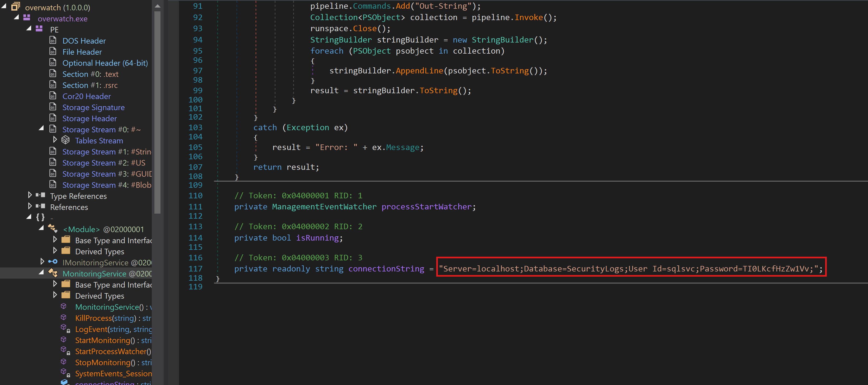
Task: Select Optional Header (64-bit) entry
Action: 105,63
